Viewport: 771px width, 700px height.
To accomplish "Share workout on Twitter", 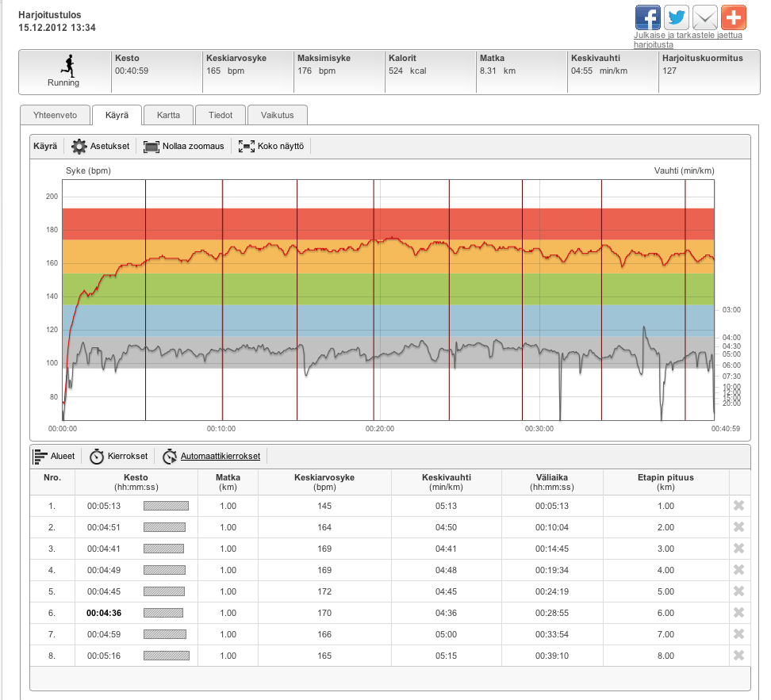I will (x=677, y=17).
